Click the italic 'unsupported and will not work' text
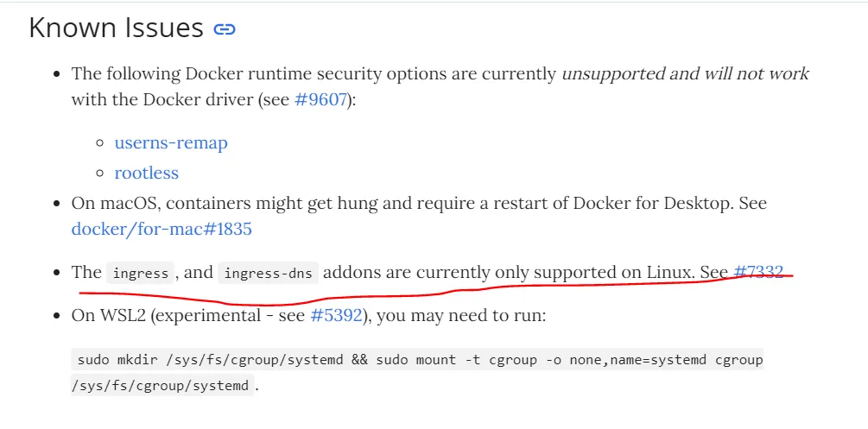The height and width of the screenshot is (429, 868). [x=685, y=73]
